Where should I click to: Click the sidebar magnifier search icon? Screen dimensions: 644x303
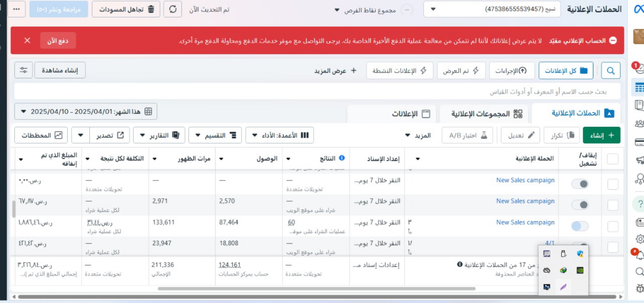coord(639,272)
